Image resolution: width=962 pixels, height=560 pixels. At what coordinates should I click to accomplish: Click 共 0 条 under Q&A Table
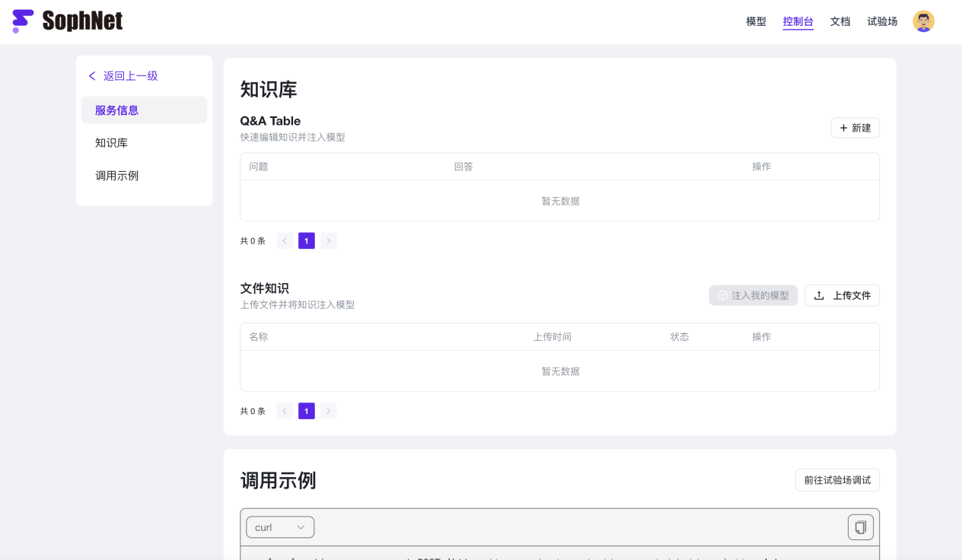tap(253, 241)
